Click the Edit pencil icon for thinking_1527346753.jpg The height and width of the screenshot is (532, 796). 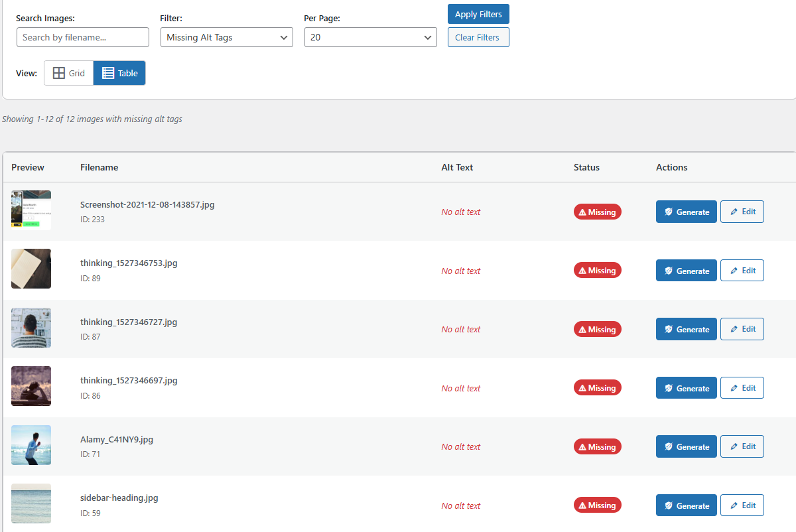[x=732, y=270]
